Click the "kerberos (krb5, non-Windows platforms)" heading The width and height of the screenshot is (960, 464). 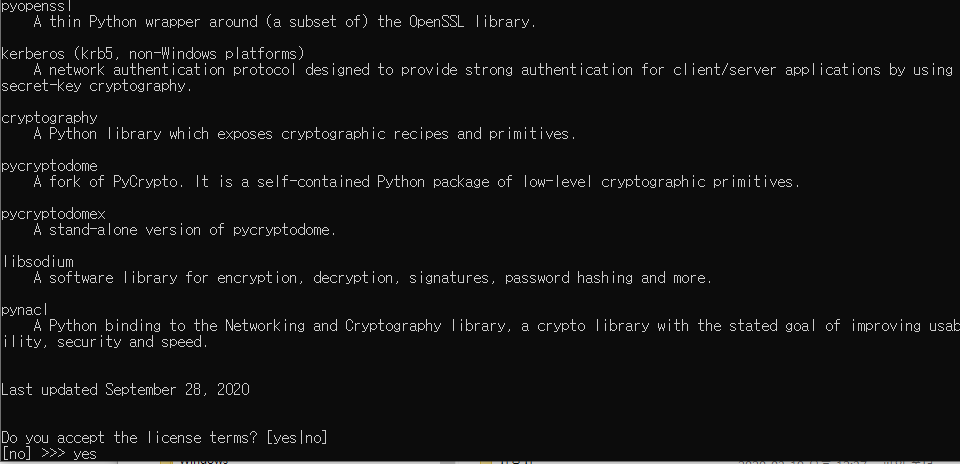point(153,53)
